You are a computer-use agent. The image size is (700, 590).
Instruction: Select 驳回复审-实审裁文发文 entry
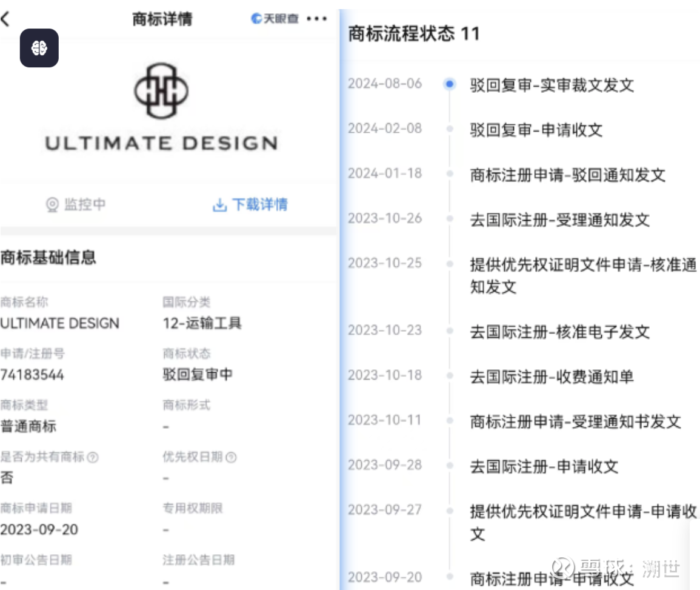coord(552,85)
